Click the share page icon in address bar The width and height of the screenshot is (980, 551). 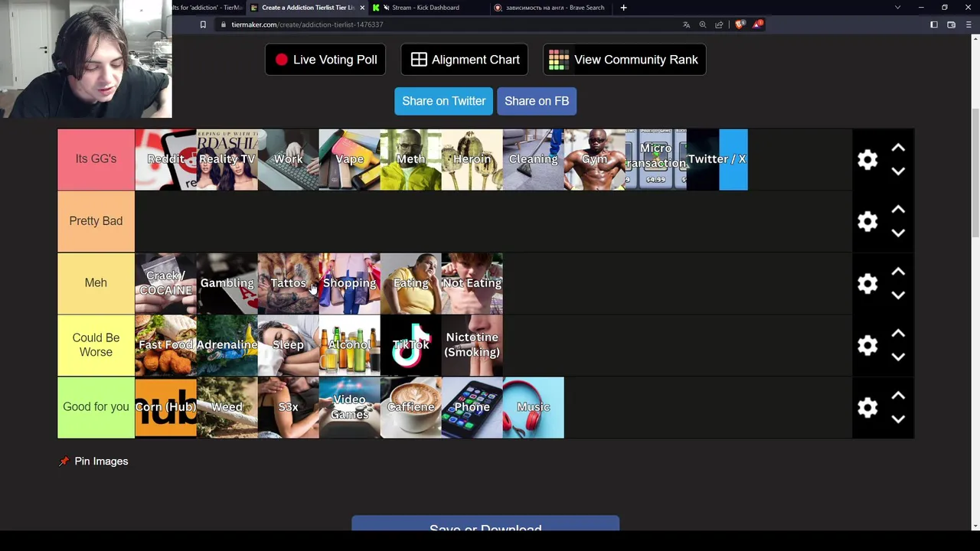coord(719,24)
